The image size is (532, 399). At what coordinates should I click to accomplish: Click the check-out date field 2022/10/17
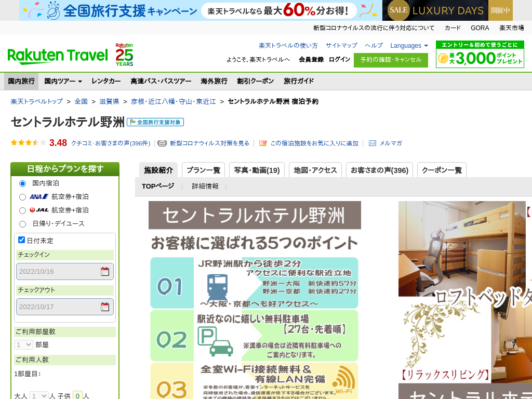point(65,307)
